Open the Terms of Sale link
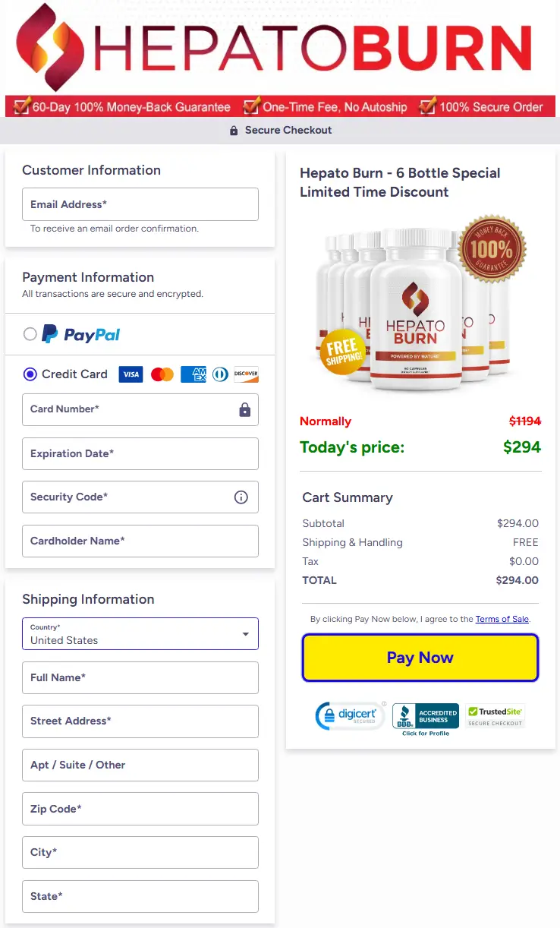Image resolution: width=560 pixels, height=928 pixels. pos(502,618)
